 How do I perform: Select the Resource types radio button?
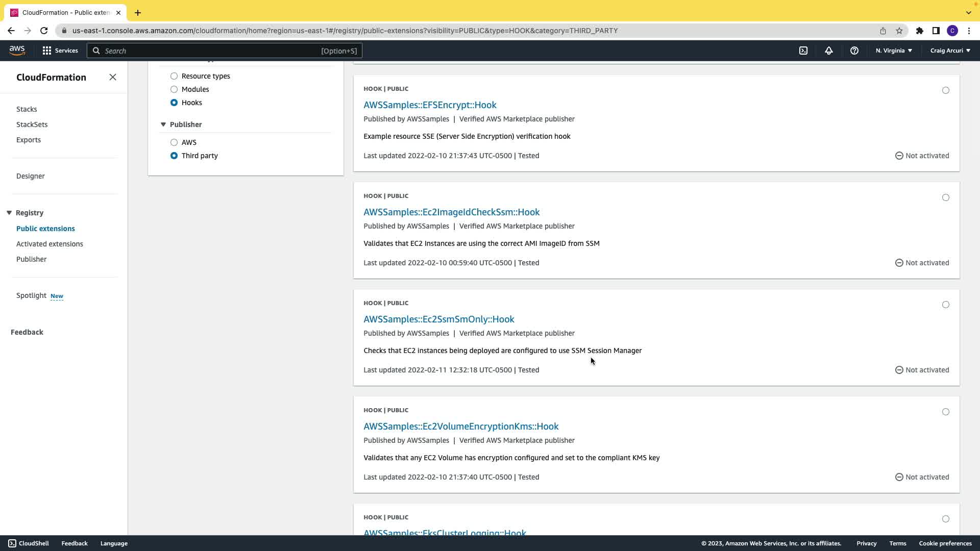pos(174,76)
